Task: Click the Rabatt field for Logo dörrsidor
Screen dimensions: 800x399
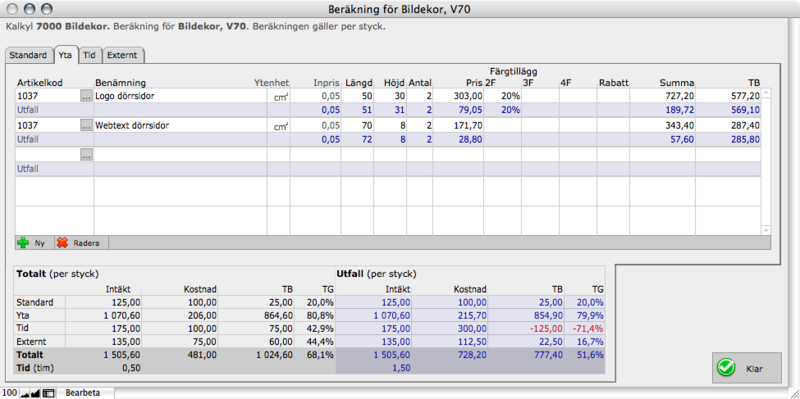Action: coord(613,96)
